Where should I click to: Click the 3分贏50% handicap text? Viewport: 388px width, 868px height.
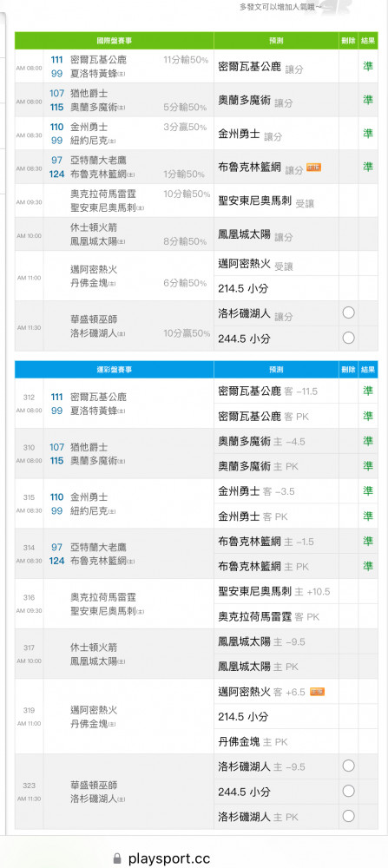coord(186,127)
